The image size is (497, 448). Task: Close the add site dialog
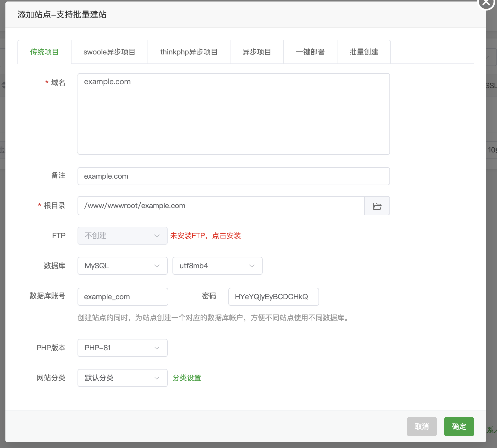(486, 4)
